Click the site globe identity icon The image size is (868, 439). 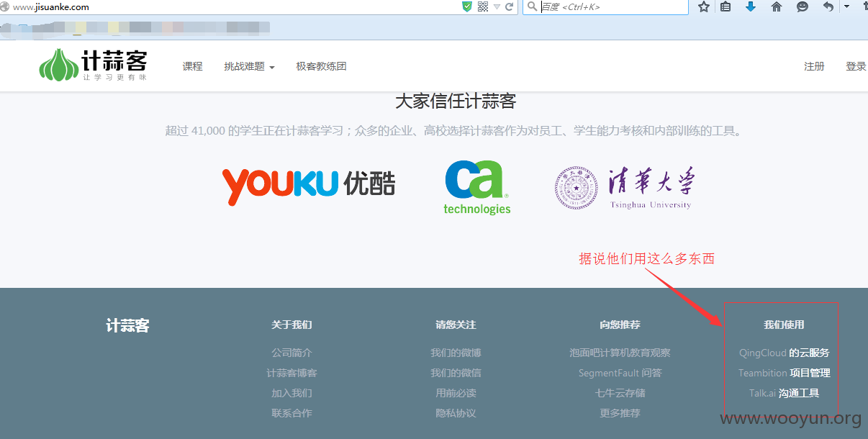(x=4, y=6)
